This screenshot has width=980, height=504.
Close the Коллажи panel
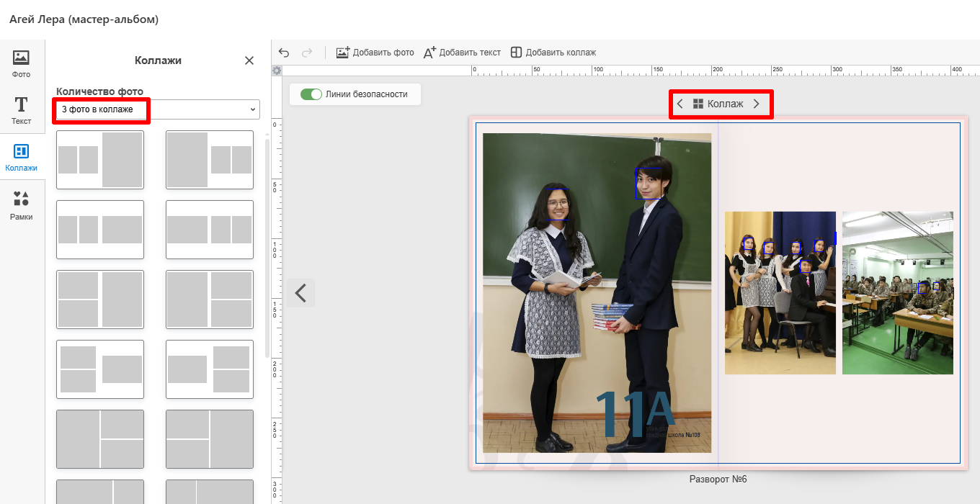249,60
